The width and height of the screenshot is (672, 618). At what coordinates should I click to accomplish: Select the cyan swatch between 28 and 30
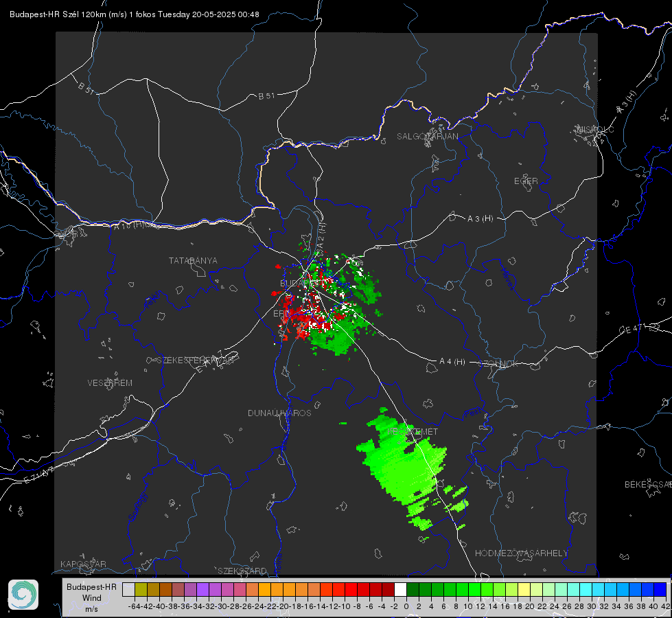tap(586, 589)
